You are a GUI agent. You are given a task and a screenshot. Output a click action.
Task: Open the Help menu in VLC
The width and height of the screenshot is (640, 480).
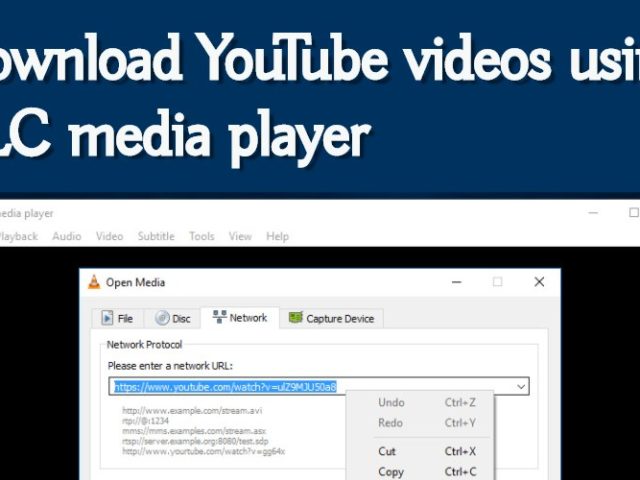(x=278, y=236)
